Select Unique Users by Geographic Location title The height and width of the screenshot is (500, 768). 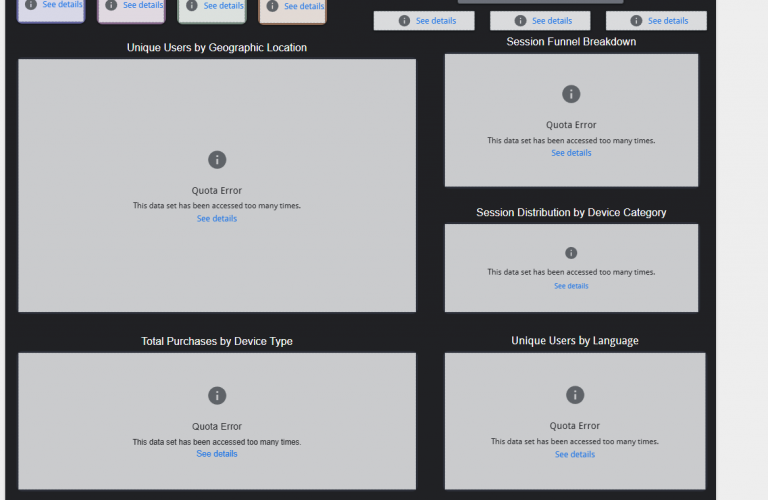click(x=217, y=48)
